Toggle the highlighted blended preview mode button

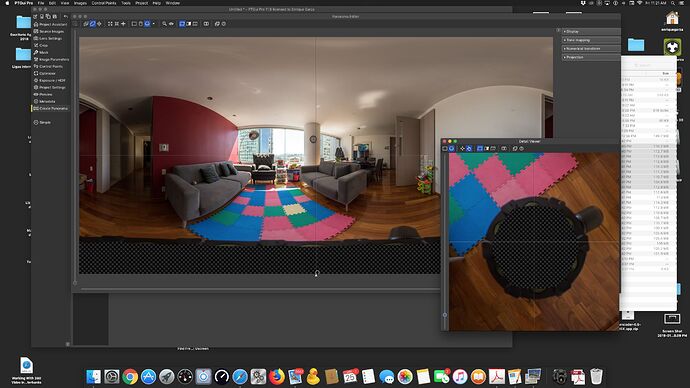(182, 24)
